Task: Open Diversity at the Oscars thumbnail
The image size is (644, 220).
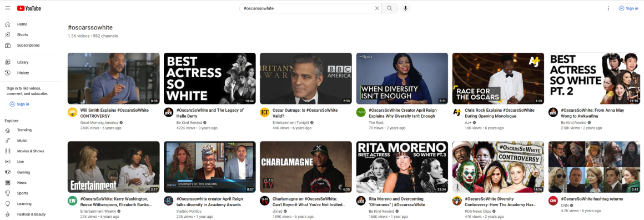Action: pyautogui.click(x=209, y=167)
